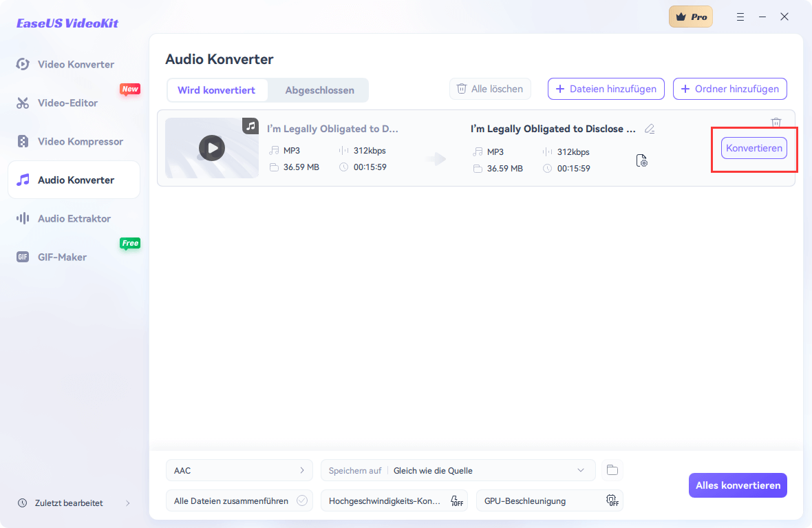Toggle GPU-Beschleunigung option
812x528 pixels.
pyautogui.click(x=549, y=501)
